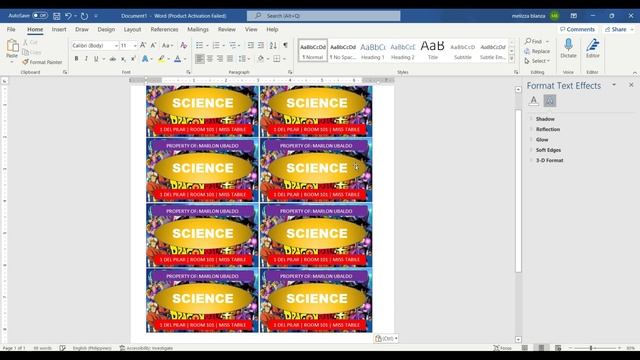The width and height of the screenshot is (640, 360).
Task: Click the Paste clipboard icon
Action: (12, 46)
